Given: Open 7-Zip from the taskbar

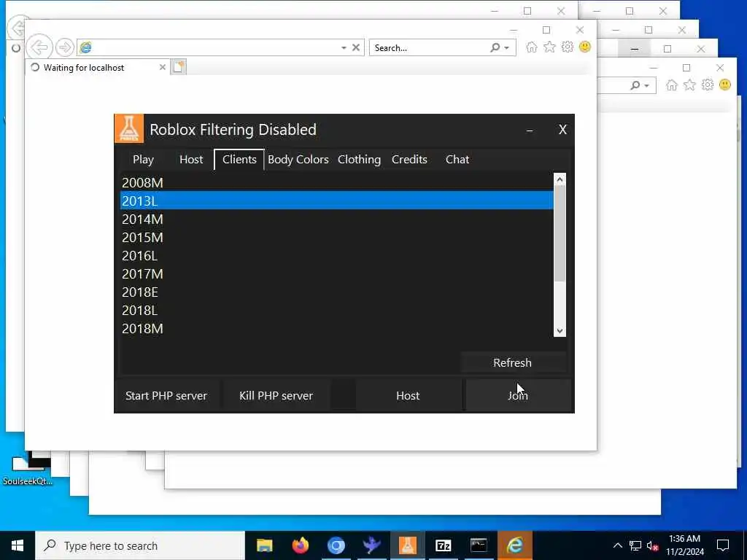Looking at the screenshot, I should coord(443,545).
